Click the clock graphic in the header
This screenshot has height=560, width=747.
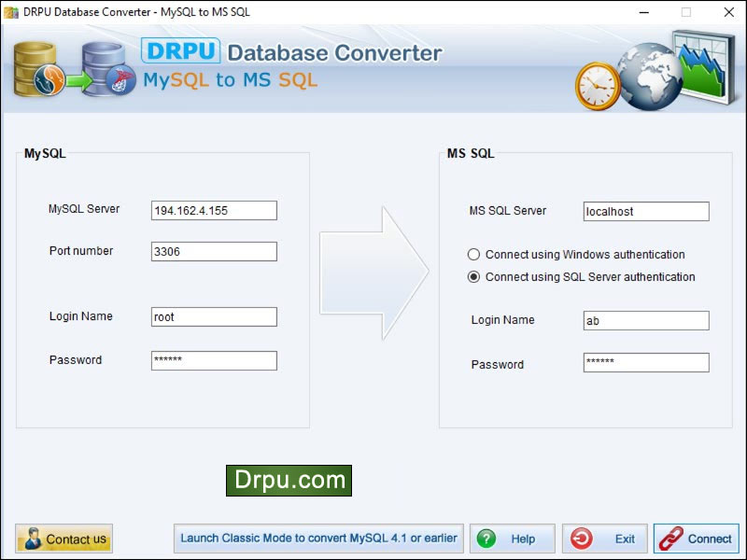click(596, 82)
